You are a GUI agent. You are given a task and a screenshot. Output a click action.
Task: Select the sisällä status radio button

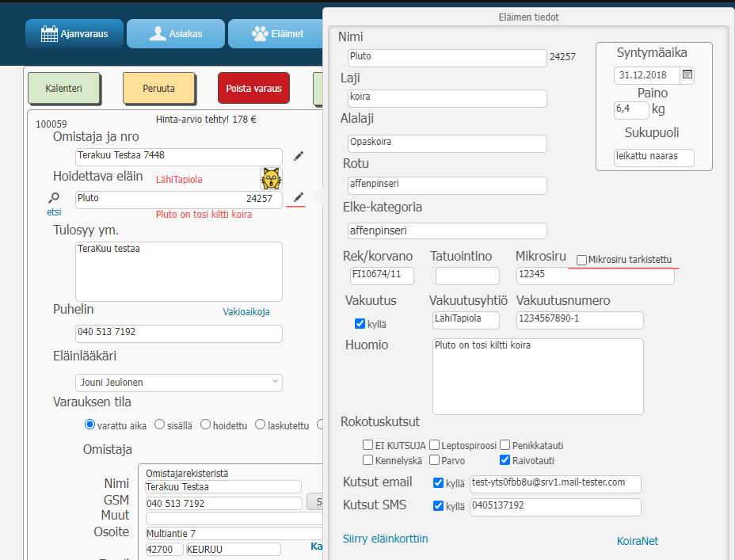coord(159,425)
